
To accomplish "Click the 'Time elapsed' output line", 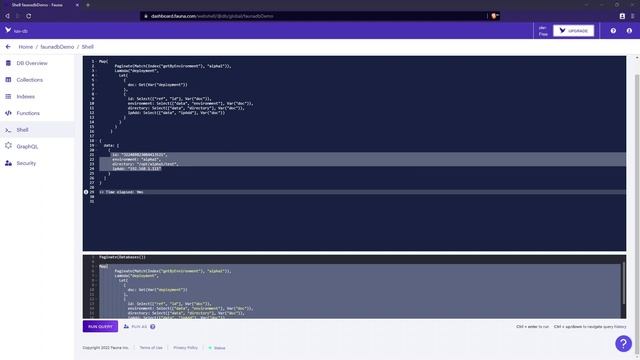I will [x=122, y=192].
